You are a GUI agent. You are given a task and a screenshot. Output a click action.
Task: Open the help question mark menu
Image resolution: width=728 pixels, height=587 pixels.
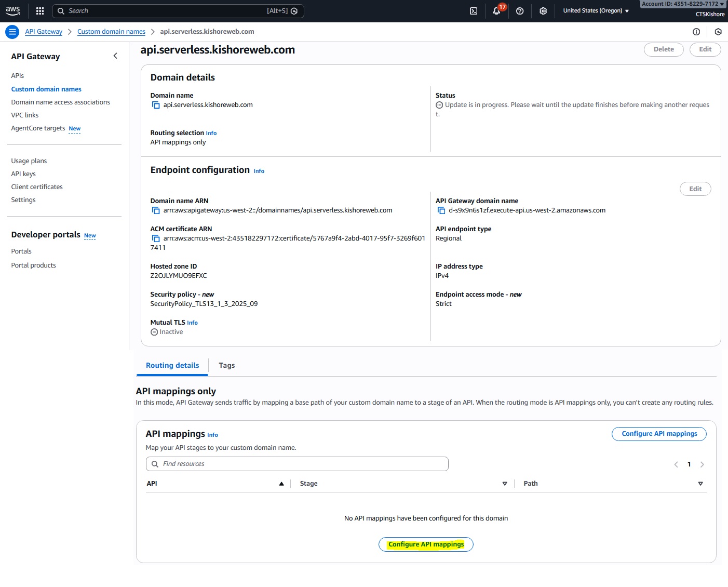point(520,11)
